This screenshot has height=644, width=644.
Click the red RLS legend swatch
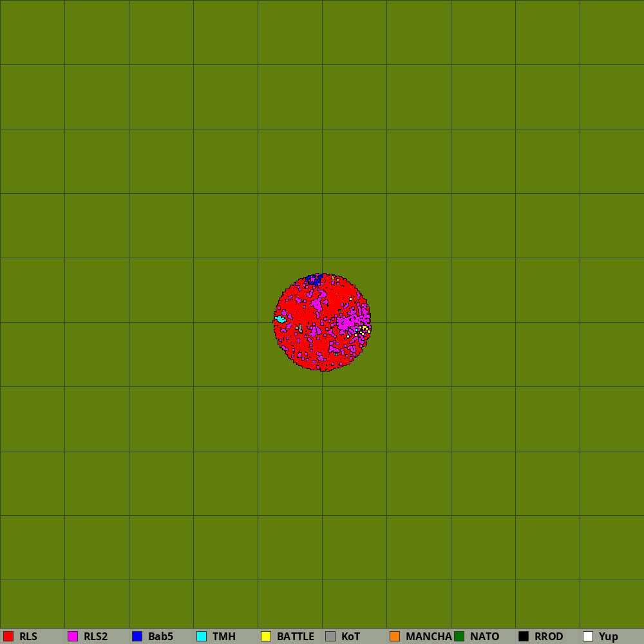8,636
